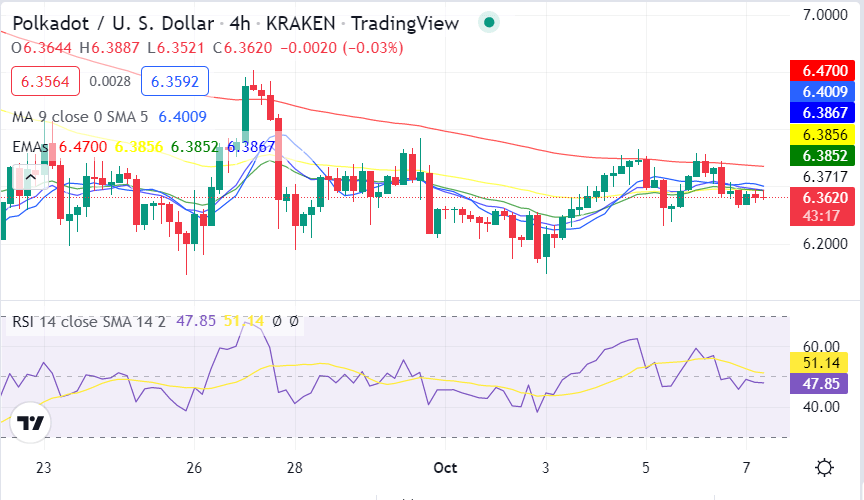This screenshot has height=500, width=864.
Task: Click the 7.0000 price scale value
Action: (x=825, y=15)
